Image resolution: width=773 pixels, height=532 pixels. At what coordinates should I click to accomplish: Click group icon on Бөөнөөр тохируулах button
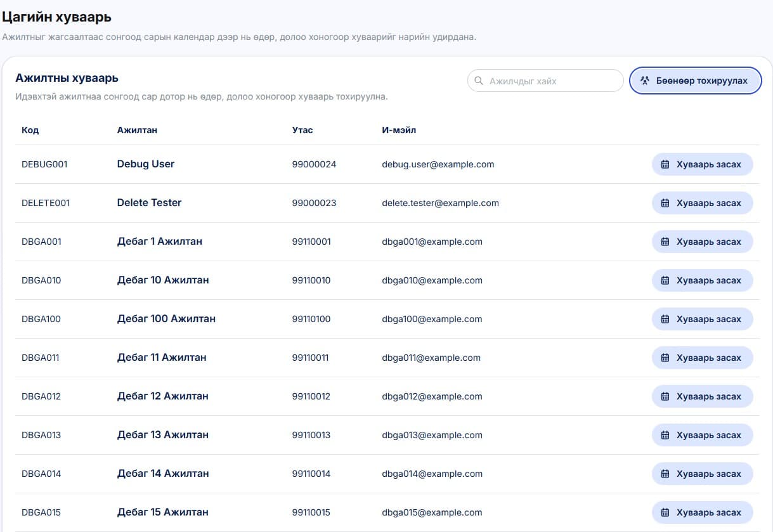645,81
